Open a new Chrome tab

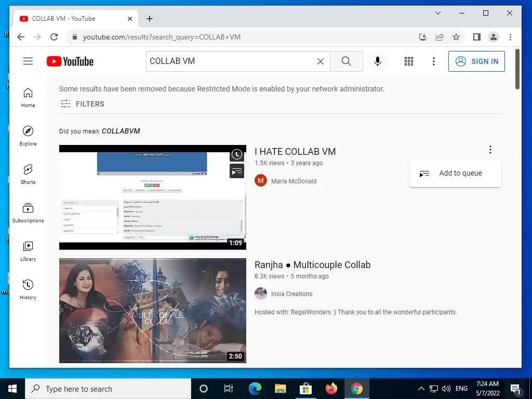[150, 19]
